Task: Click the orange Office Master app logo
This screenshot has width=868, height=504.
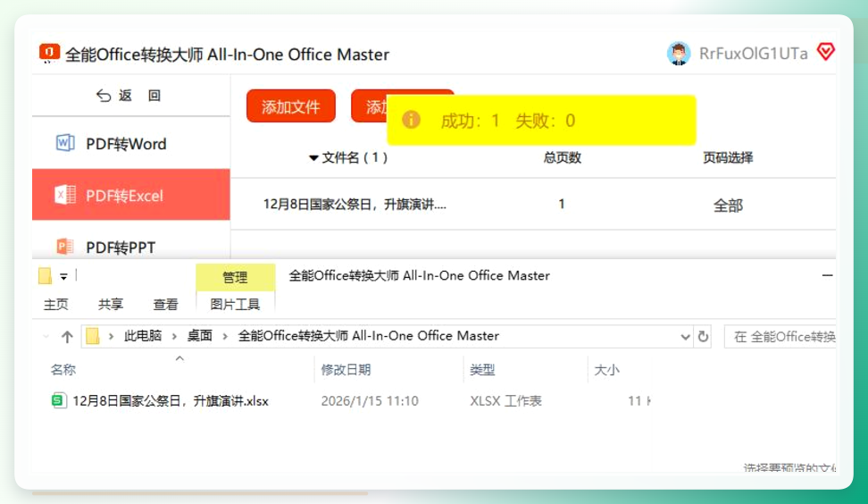Action: click(x=49, y=53)
